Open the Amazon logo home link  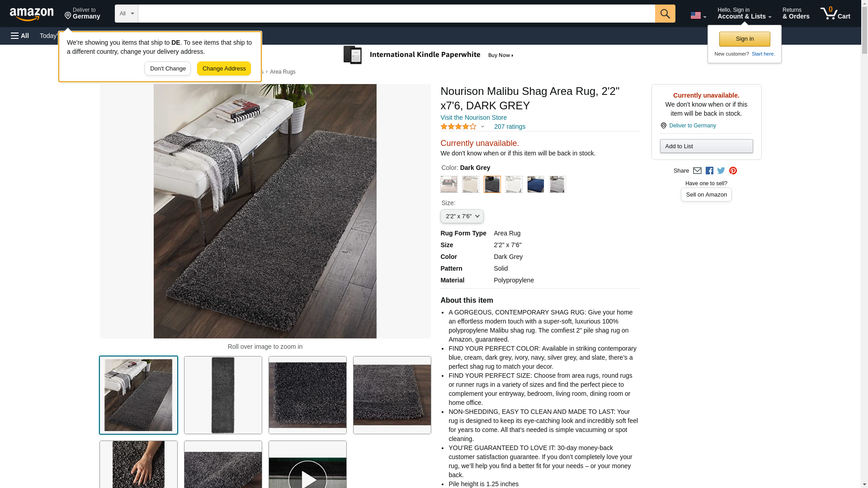[32, 14]
